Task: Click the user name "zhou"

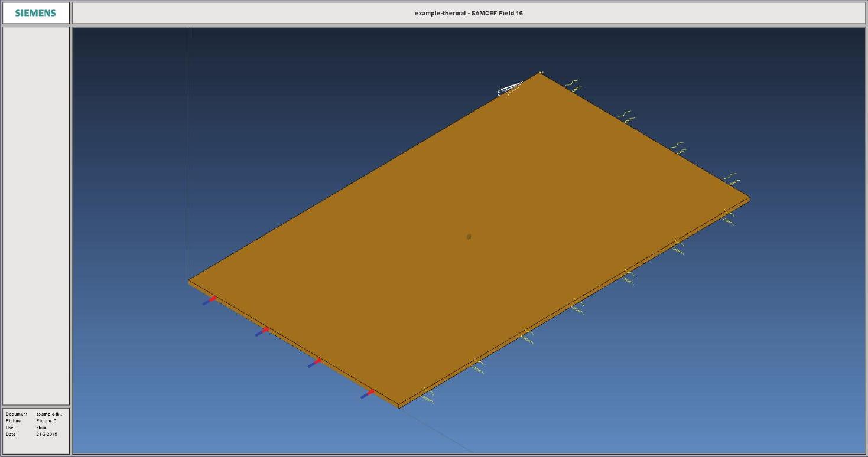Action: [41, 427]
